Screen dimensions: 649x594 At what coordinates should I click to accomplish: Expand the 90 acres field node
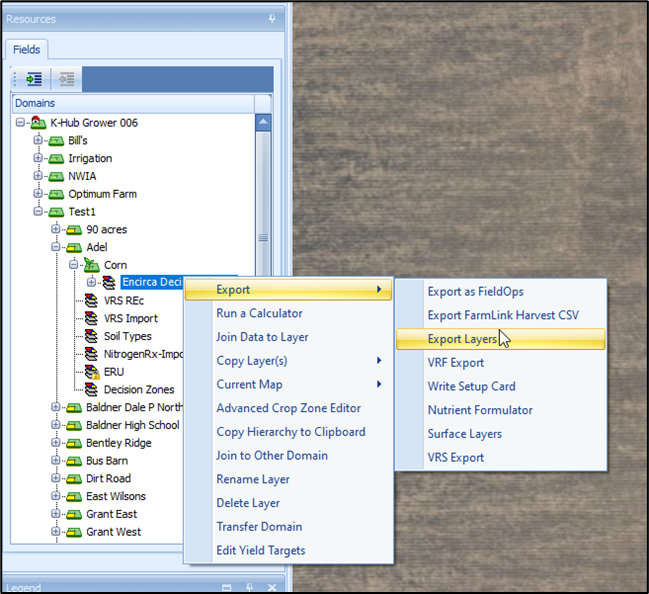55,228
